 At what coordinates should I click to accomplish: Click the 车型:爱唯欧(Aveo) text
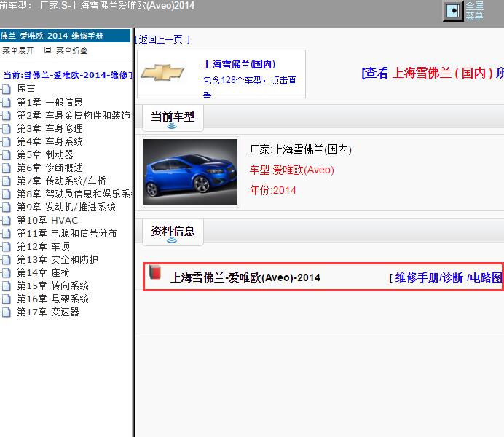292,170
